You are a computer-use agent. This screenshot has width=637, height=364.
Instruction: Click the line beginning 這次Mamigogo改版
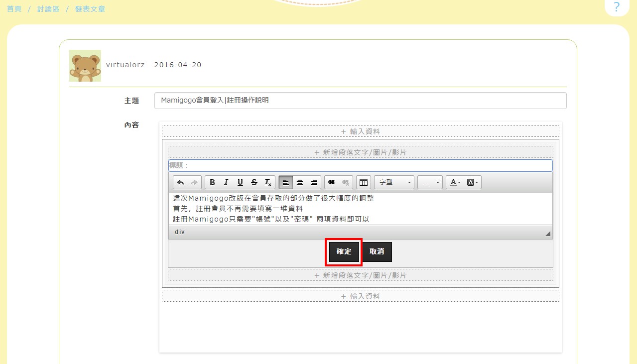click(x=273, y=198)
